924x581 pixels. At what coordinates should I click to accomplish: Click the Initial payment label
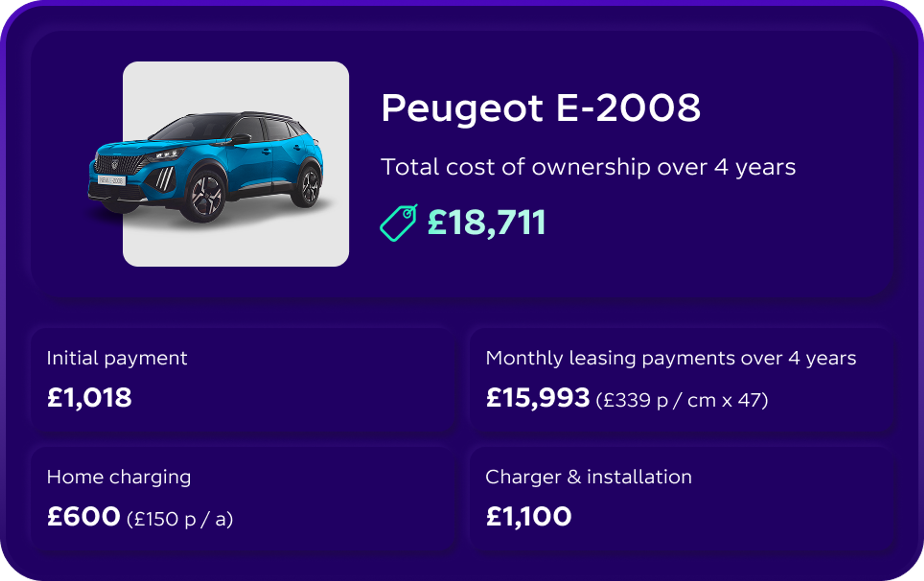pyautogui.click(x=117, y=359)
